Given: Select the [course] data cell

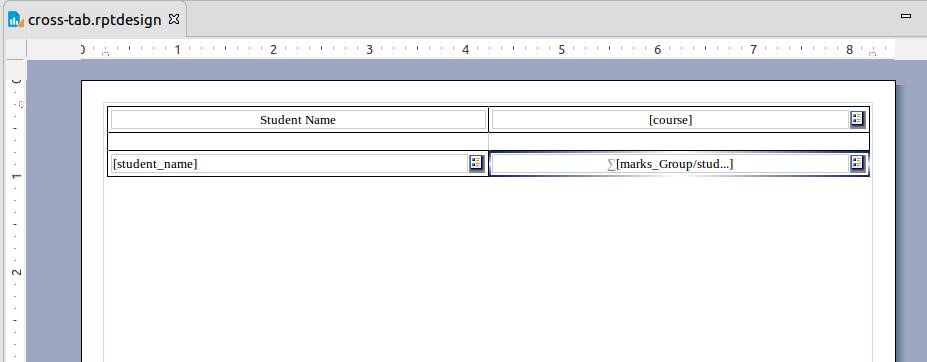Looking at the screenshot, I should click(670, 120).
